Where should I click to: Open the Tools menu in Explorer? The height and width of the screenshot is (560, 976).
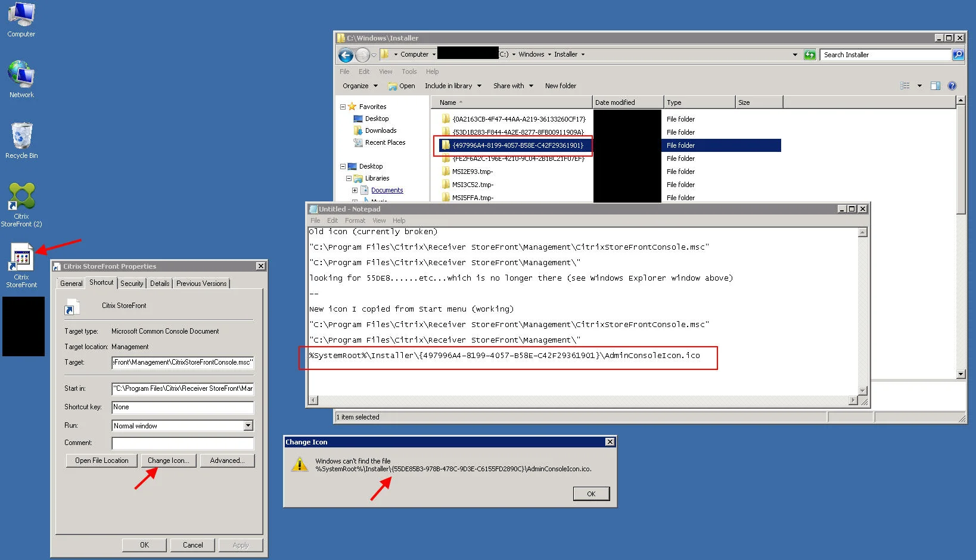click(x=409, y=71)
